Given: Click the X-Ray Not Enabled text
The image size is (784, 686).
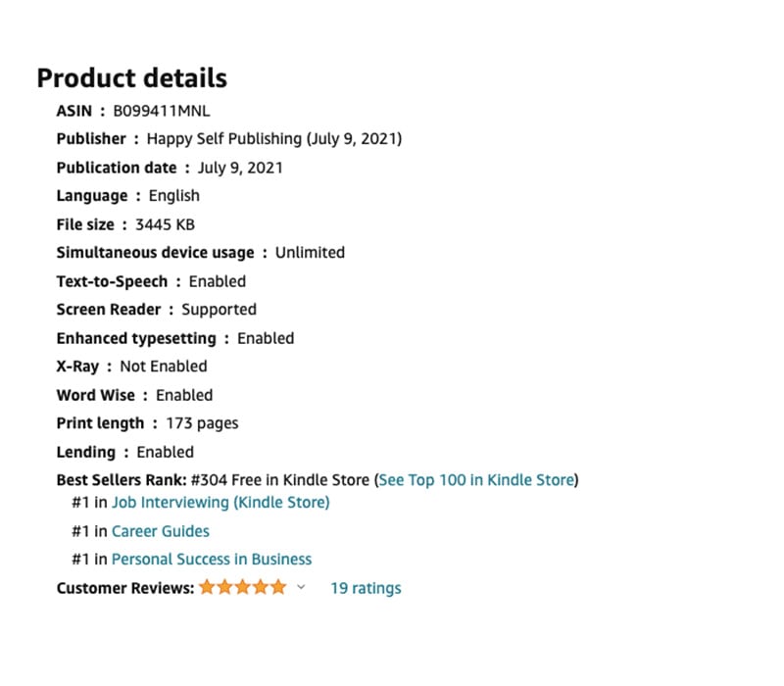Looking at the screenshot, I should coord(163,367).
